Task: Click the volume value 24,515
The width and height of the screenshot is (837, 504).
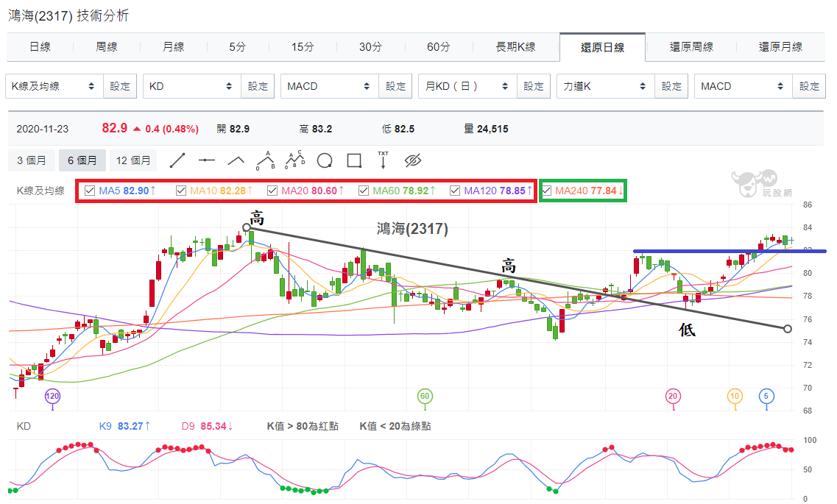Action: click(492, 129)
